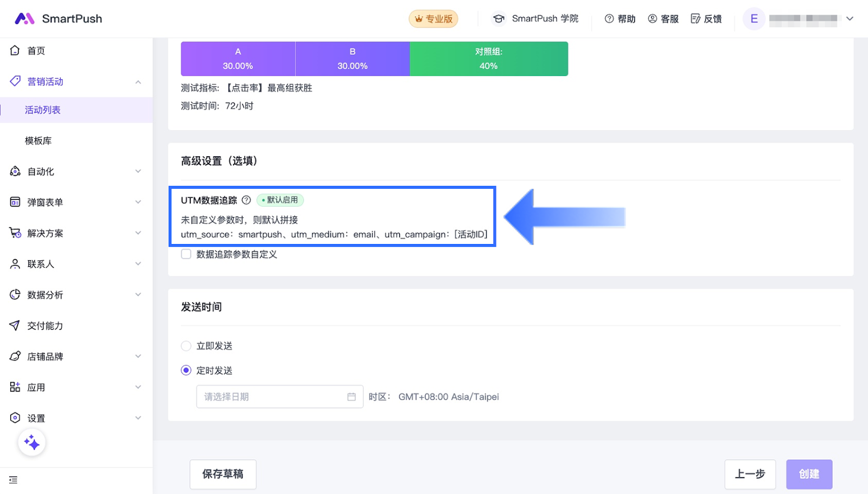This screenshot has height=494, width=868.
Task: Open 首页 home menu item
Action: coord(36,51)
